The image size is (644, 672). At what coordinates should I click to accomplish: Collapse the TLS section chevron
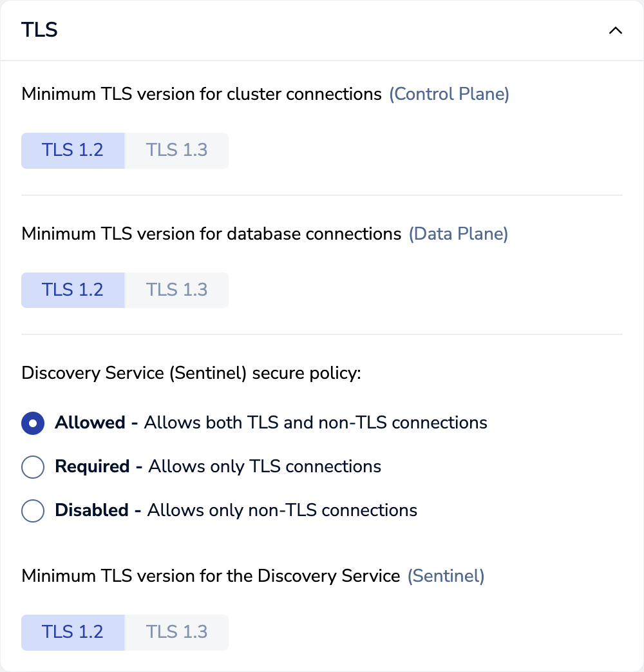[615, 30]
